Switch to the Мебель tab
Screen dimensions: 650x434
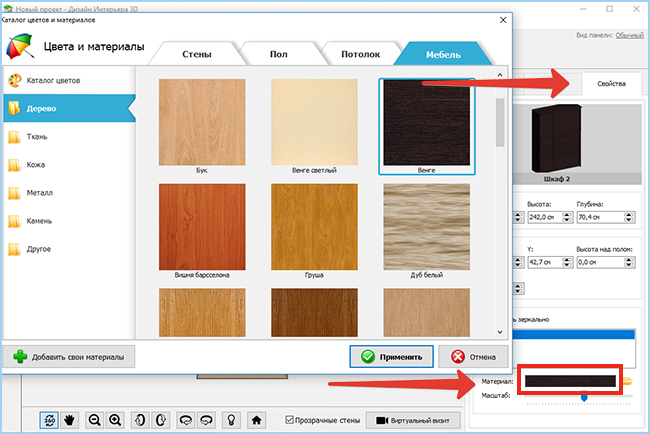coord(443,54)
